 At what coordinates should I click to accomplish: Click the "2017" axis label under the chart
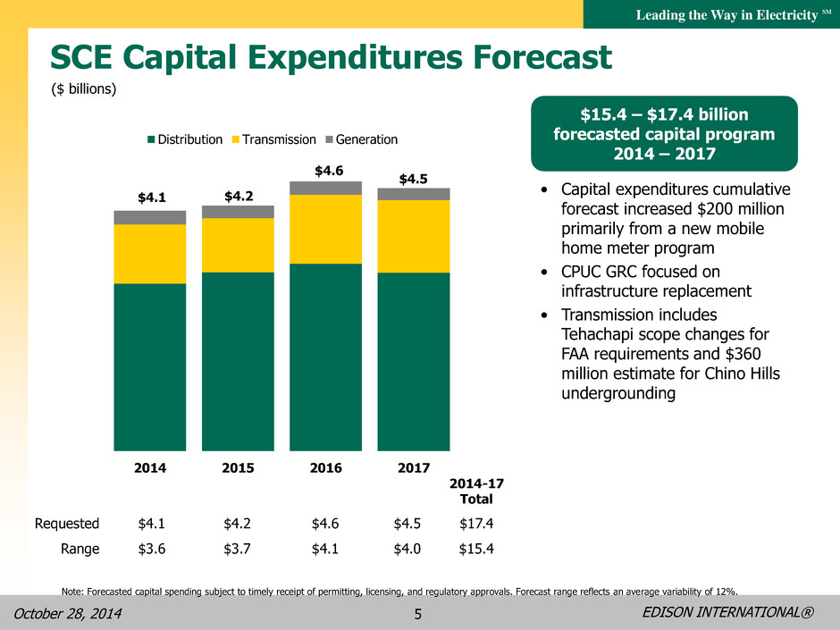tap(414, 468)
